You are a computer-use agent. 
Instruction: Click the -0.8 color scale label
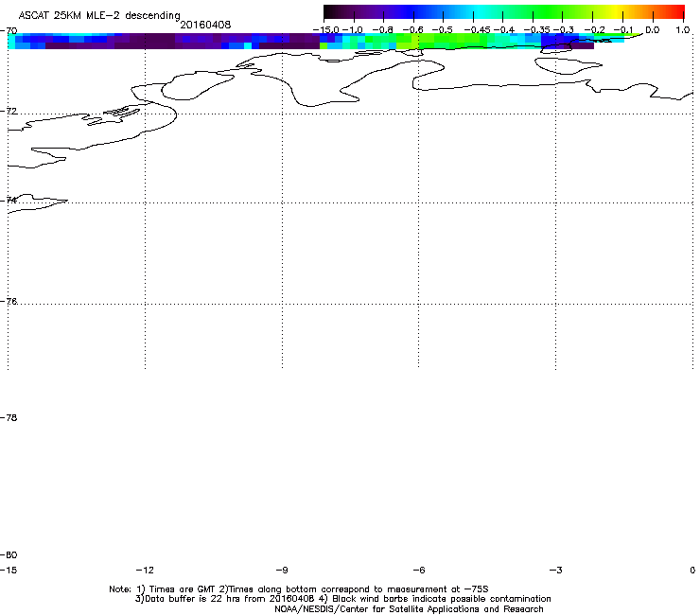pyautogui.click(x=382, y=30)
